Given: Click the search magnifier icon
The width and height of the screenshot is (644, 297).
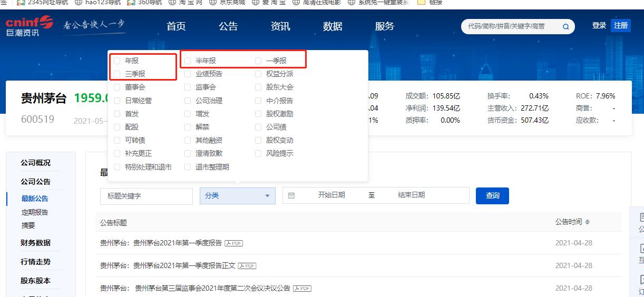Looking at the screenshot, I should click(x=566, y=27).
